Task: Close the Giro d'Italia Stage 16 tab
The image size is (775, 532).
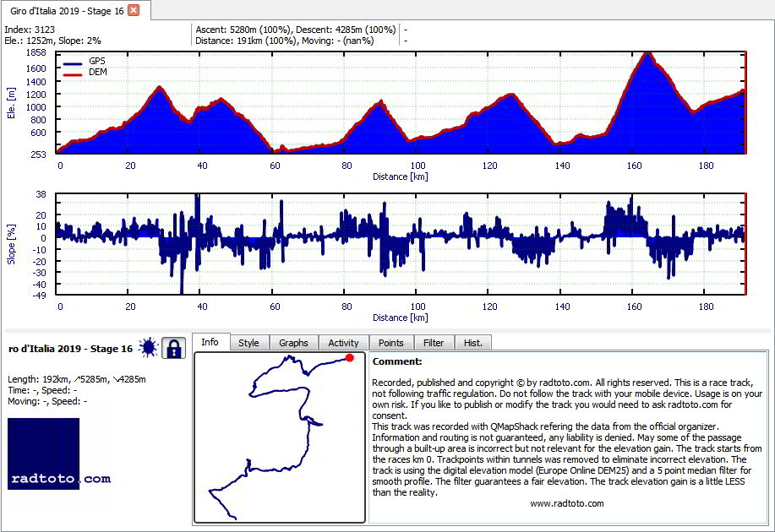Action: (134, 10)
